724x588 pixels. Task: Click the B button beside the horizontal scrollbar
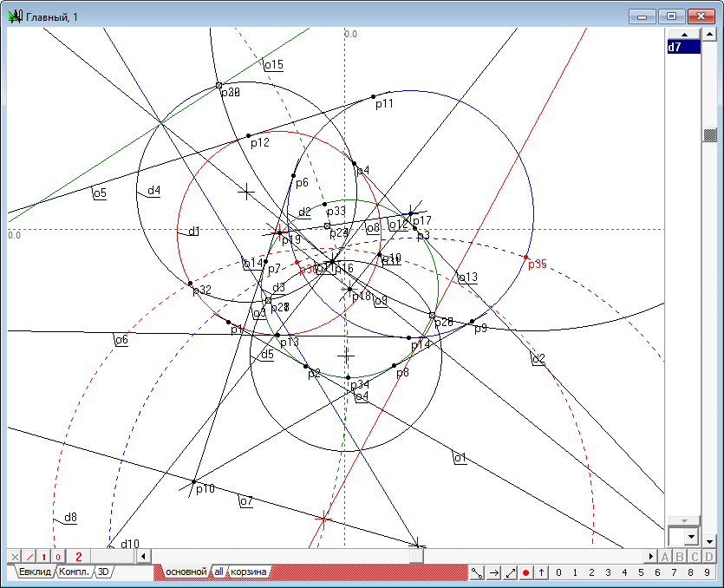(x=679, y=557)
